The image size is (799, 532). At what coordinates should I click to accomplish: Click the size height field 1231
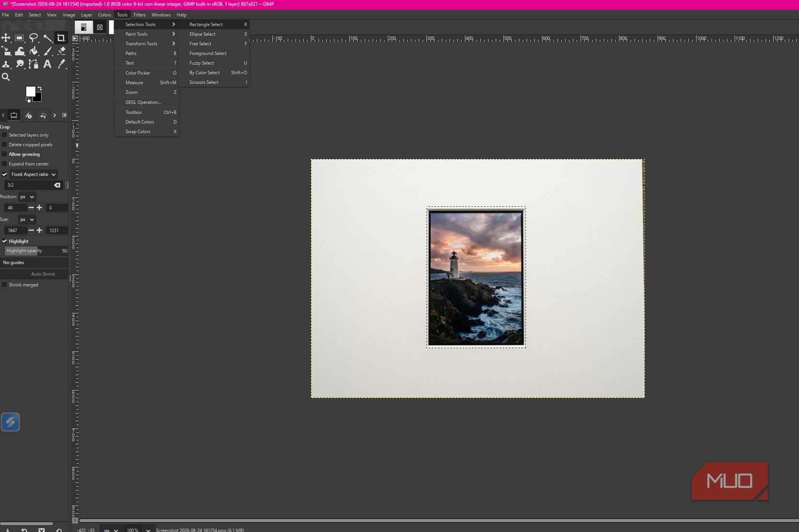coord(57,230)
